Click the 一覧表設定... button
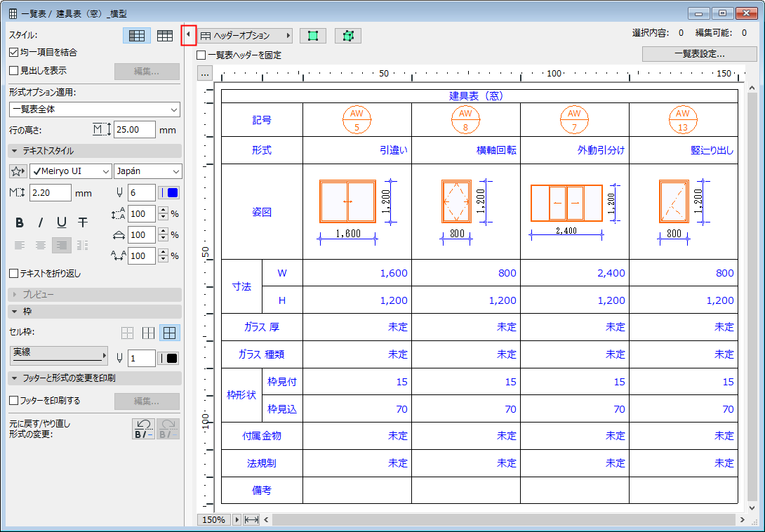765x532 pixels. (x=699, y=53)
